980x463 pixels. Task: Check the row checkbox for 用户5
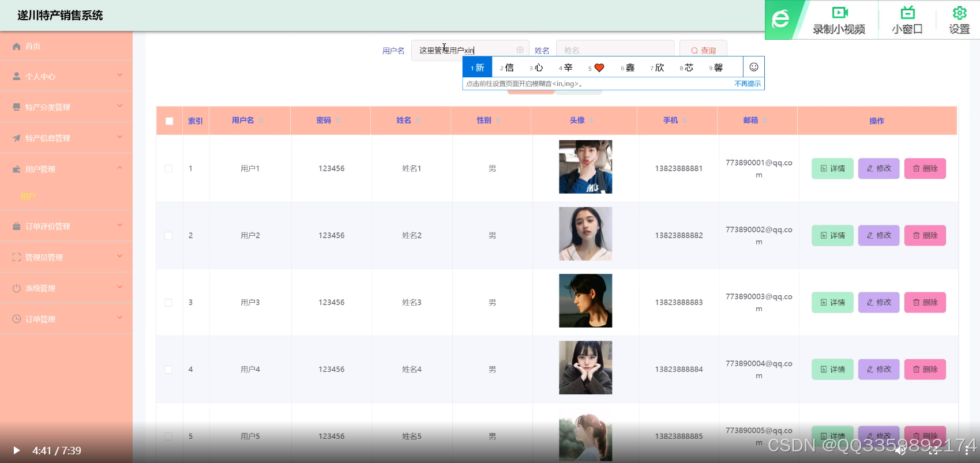(168, 436)
